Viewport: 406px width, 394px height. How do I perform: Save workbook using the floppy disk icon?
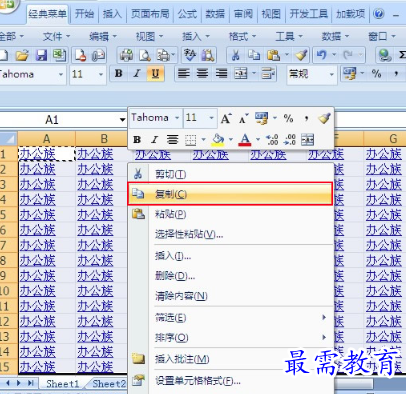pyautogui.click(x=41, y=55)
